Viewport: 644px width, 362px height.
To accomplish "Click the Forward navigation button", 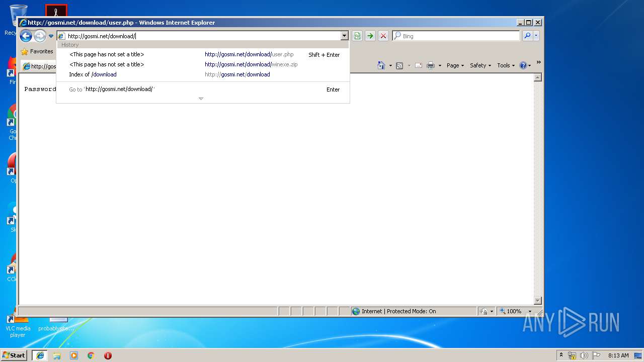I will [x=40, y=36].
